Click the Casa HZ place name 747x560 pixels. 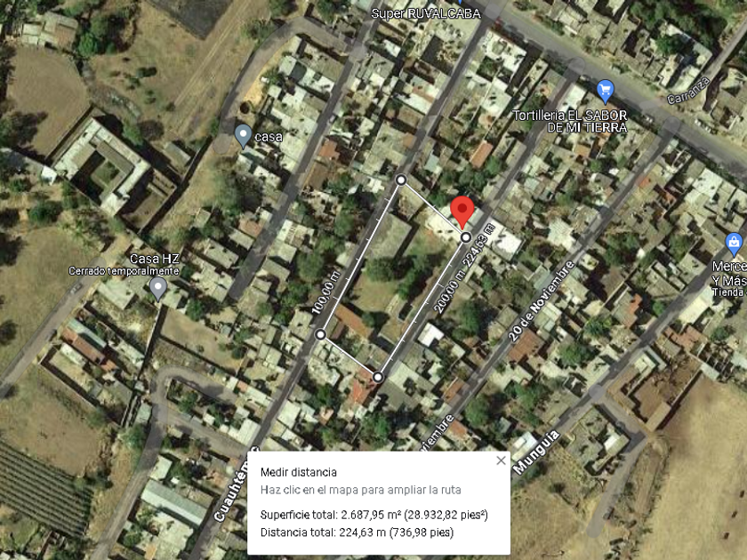click(x=155, y=259)
